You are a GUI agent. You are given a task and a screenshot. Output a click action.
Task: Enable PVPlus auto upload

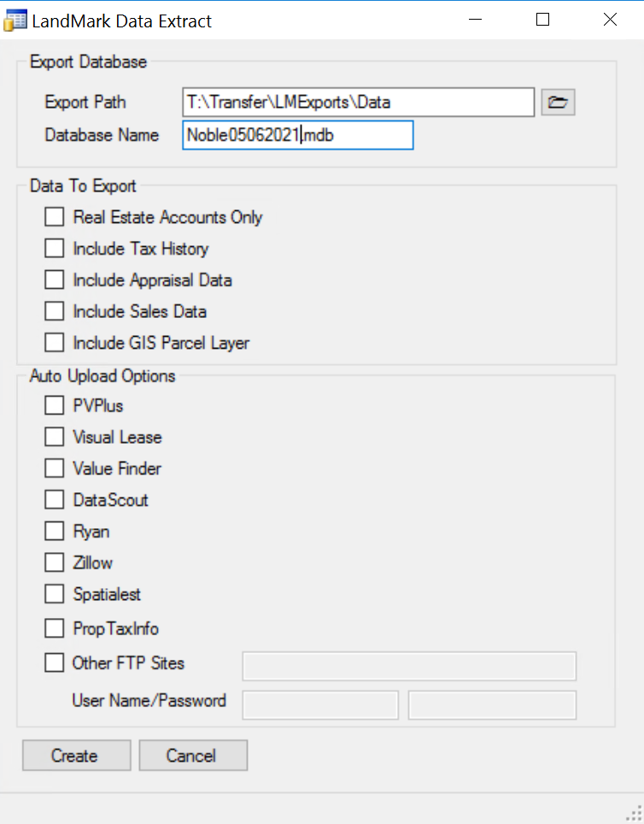click(x=55, y=405)
